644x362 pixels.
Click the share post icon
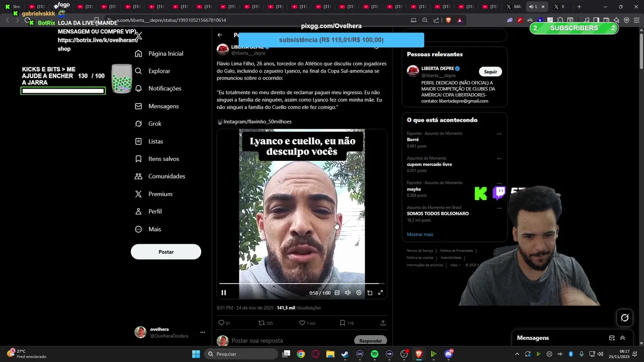pyautogui.click(x=383, y=323)
